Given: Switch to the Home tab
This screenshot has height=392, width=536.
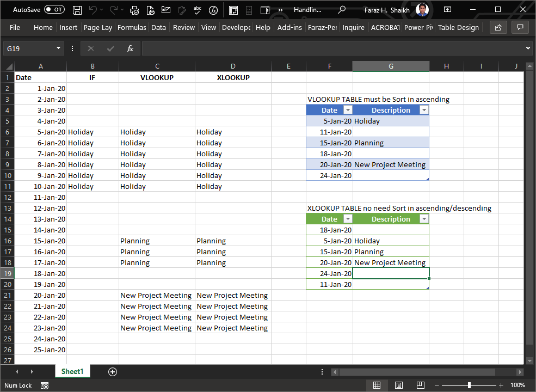Looking at the screenshot, I should (43, 27).
